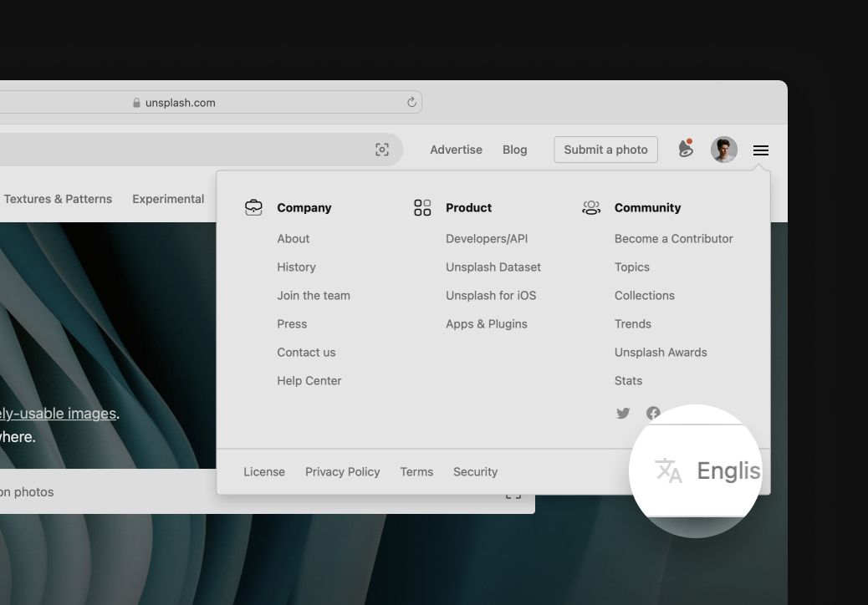868x605 pixels.
Task: Open notifications bell icon
Action: tap(686, 149)
